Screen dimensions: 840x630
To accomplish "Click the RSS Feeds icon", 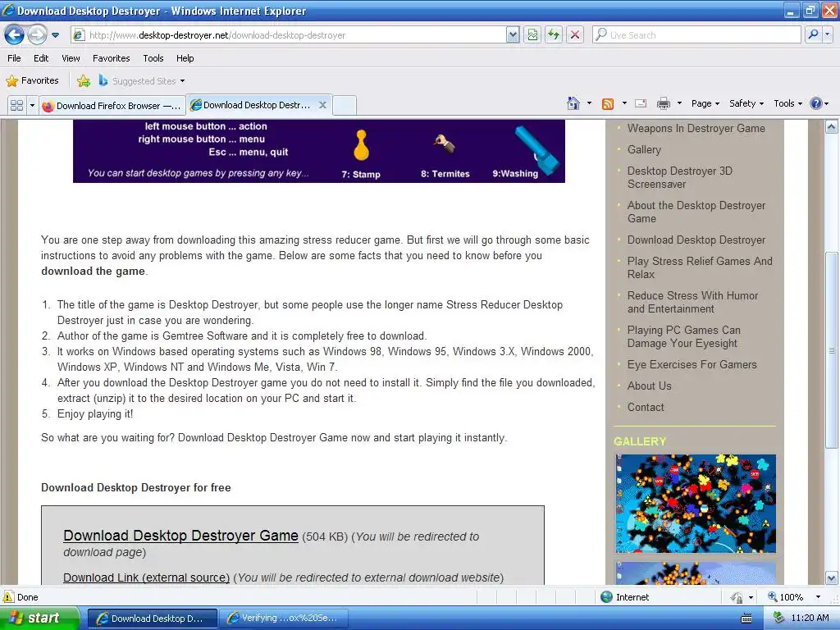I will tap(608, 104).
